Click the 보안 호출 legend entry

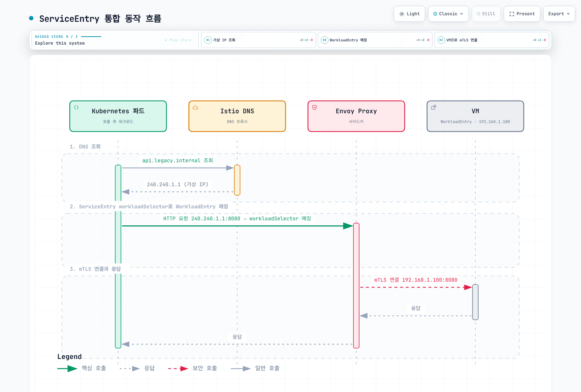192,368
